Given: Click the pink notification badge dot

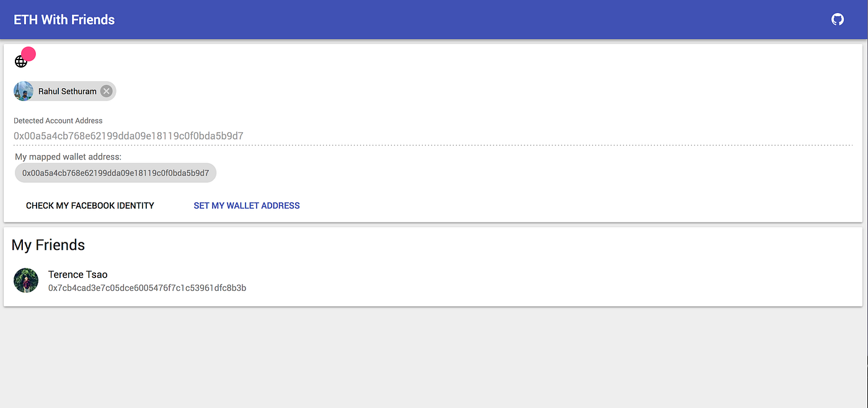Looking at the screenshot, I should [x=29, y=54].
